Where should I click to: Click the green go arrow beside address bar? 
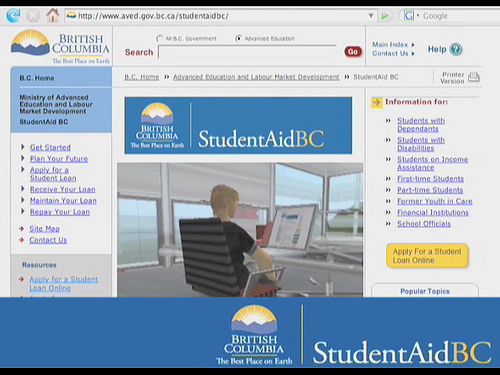pos(385,16)
